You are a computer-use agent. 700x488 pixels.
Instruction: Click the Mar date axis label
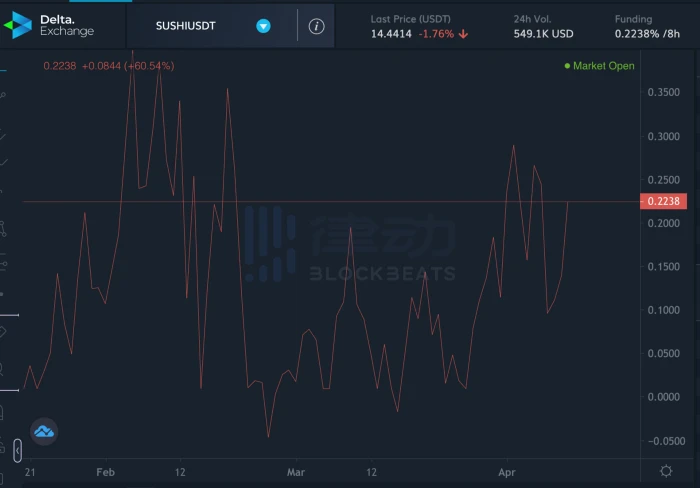click(x=296, y=472)
